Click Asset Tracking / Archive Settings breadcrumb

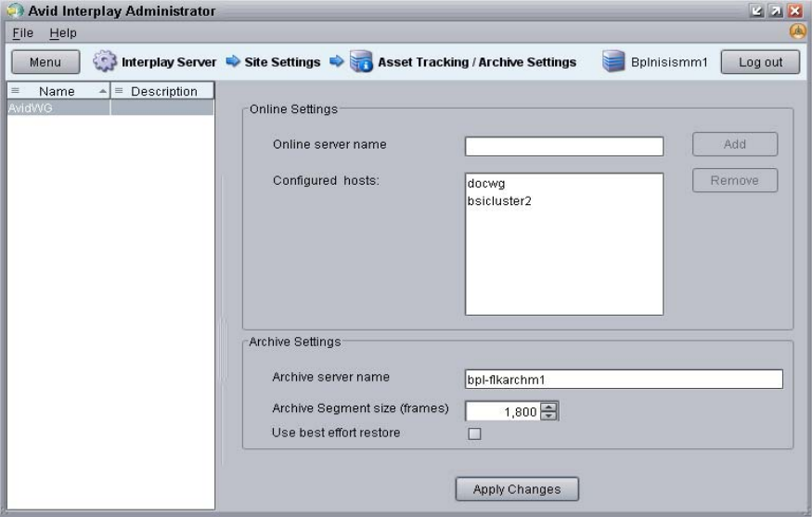click(x=477, y=62)
